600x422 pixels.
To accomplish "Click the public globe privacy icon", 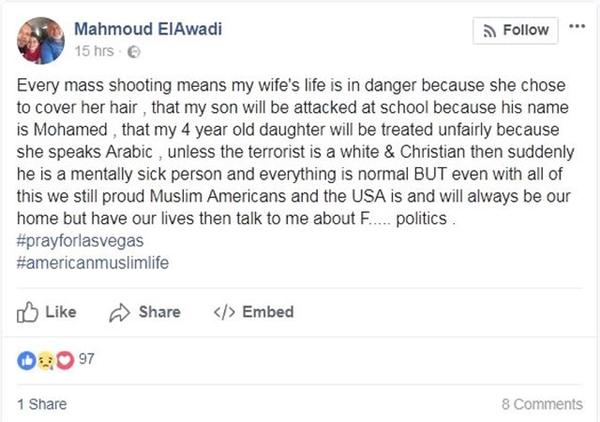I will click(x=134, y=52).
